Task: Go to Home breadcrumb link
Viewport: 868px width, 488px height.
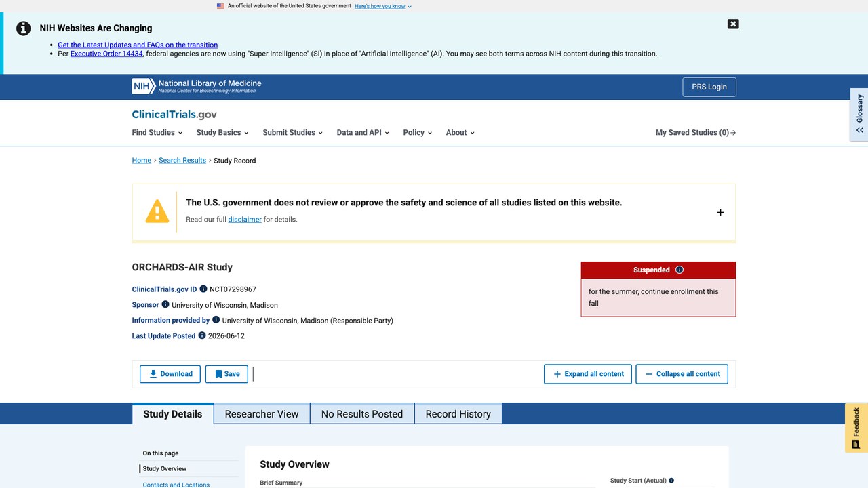Action: (142, 161)
